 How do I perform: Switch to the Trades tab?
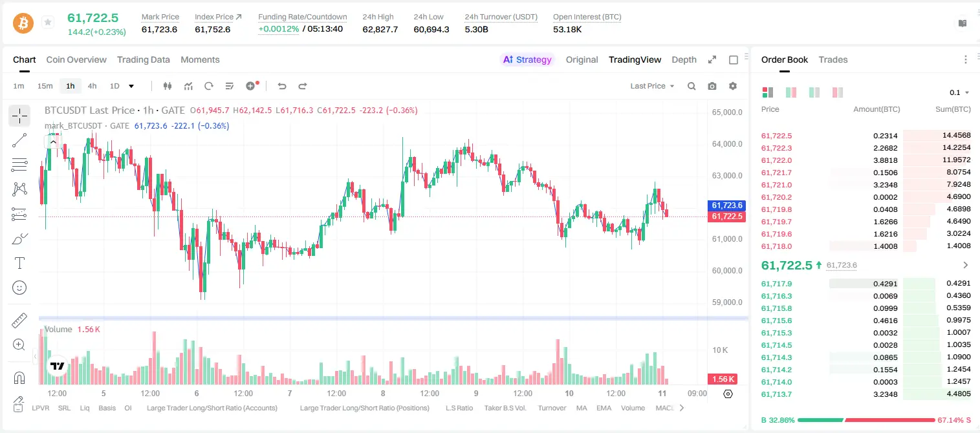833,59
